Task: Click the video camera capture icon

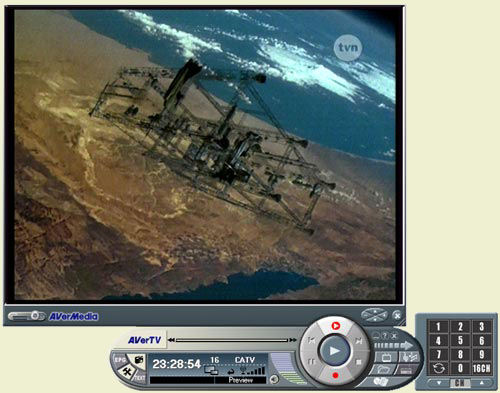Action: (139, 360)
